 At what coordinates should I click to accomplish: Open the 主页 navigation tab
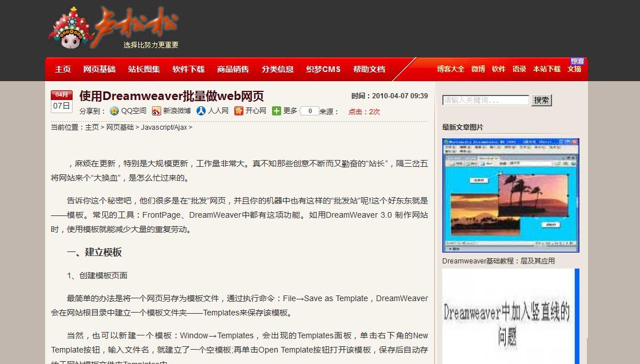(x=63, y=69)
